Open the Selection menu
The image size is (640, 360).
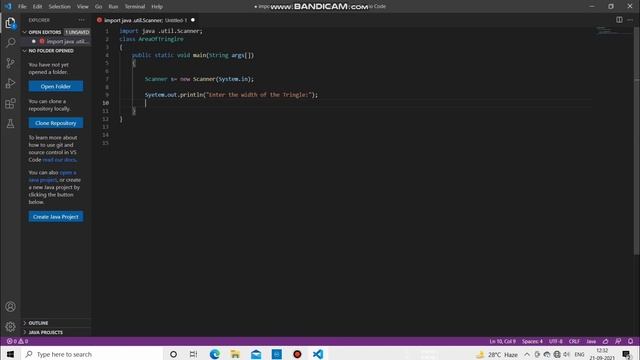click(60, 7)
